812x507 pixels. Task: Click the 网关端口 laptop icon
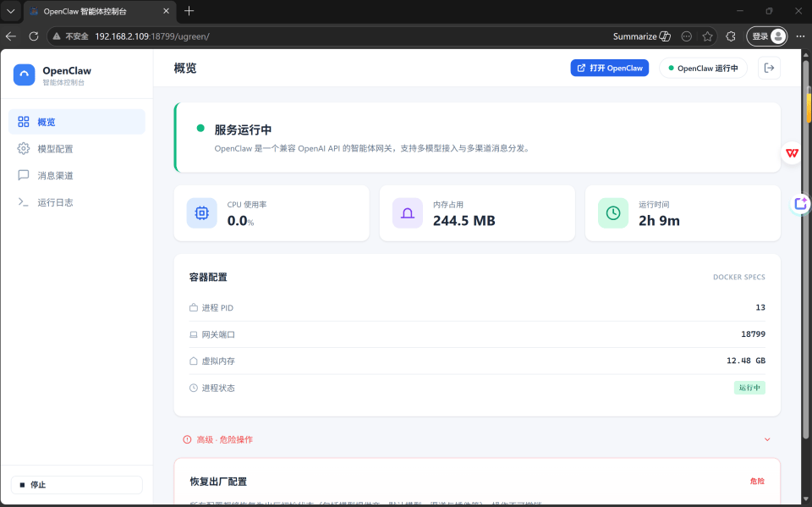193,334
